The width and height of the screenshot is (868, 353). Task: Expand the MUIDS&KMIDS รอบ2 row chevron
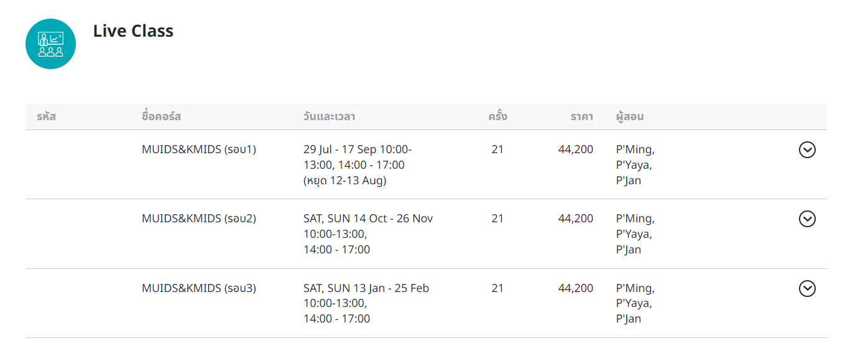click(x=807, y=219)
